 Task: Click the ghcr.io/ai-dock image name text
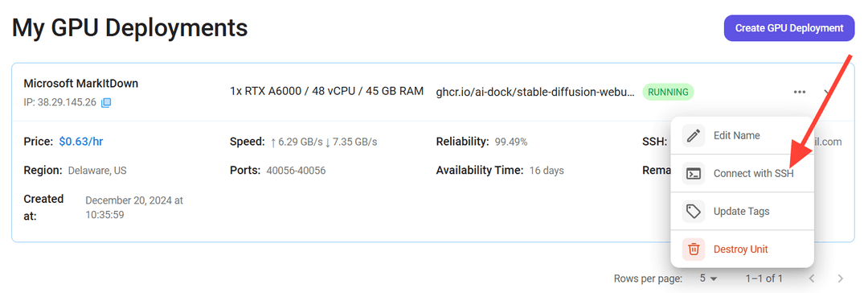click(535, 92)
